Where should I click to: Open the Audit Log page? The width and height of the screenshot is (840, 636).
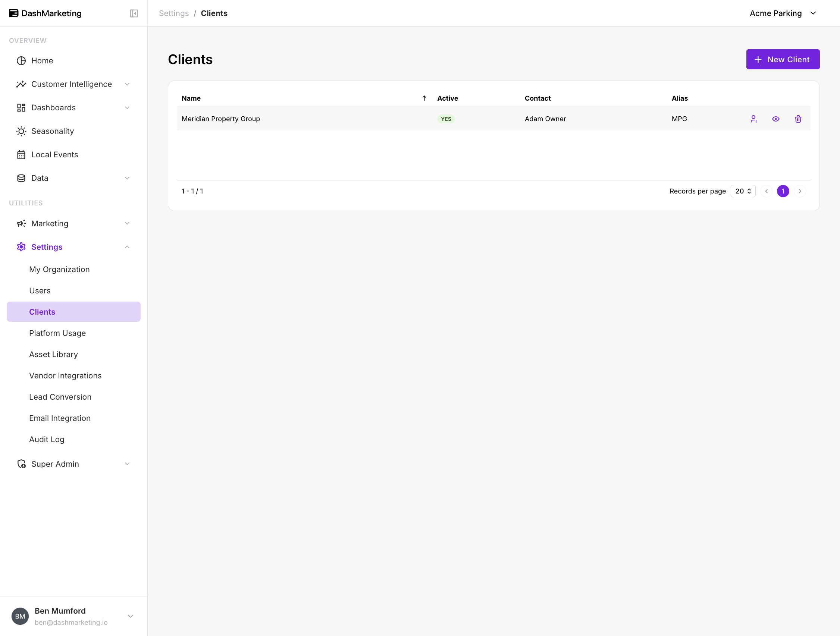pyautogui.click(x=74, y=440)
